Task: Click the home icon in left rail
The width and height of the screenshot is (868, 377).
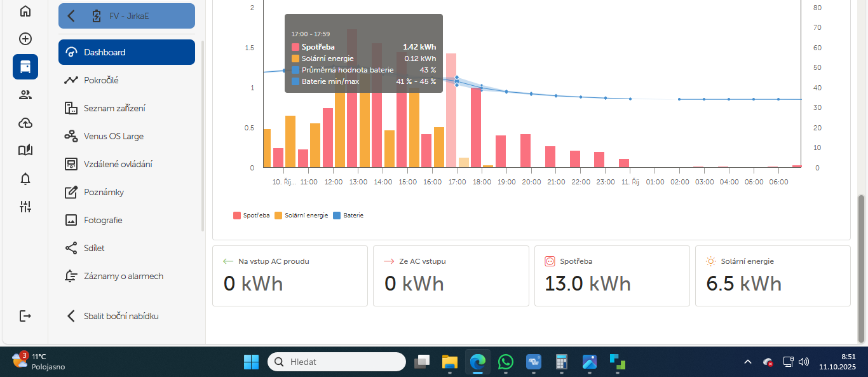Action: click(x=25, y=11)
